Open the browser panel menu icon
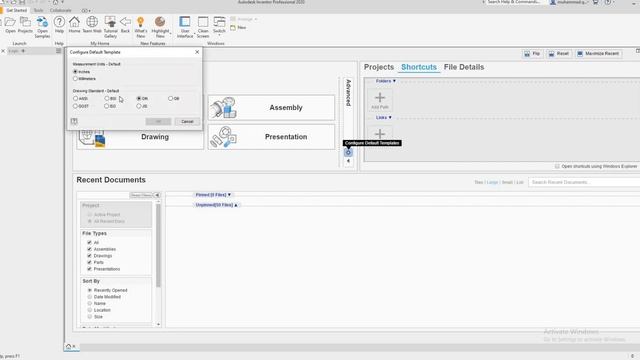 point(58,51)
